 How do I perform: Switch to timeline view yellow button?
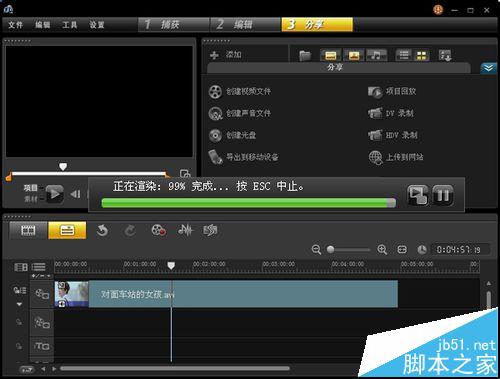pyautogui.click(x=67, y=230)
